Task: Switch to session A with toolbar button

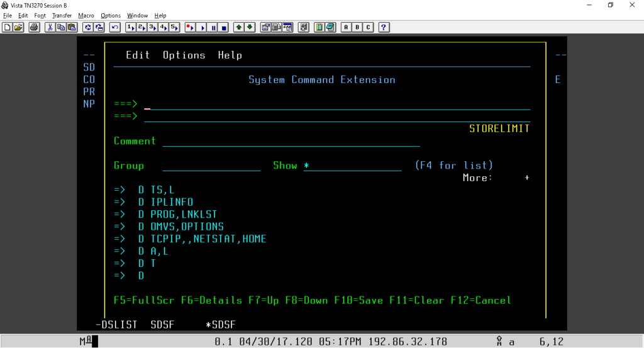Action: tap(346, 28)
